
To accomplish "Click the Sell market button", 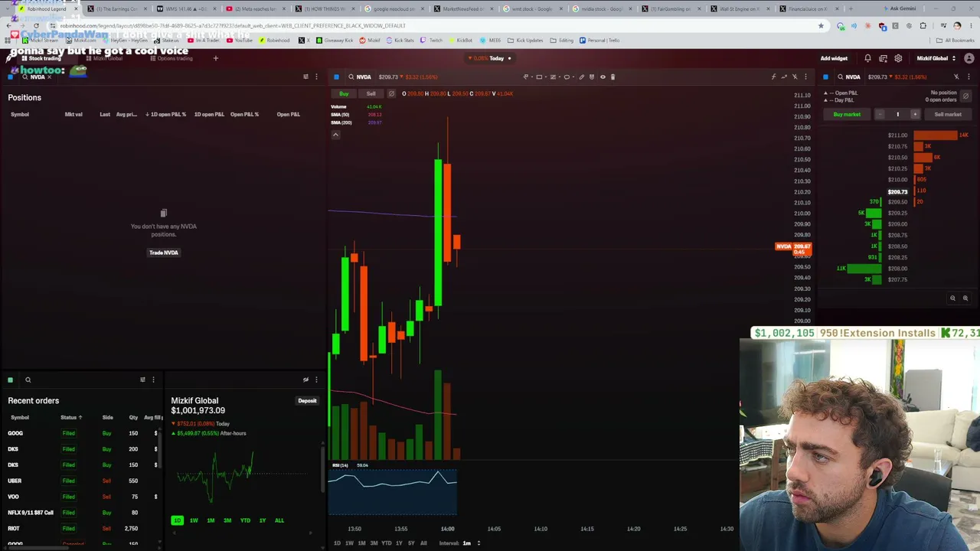I will coord(947,114).
